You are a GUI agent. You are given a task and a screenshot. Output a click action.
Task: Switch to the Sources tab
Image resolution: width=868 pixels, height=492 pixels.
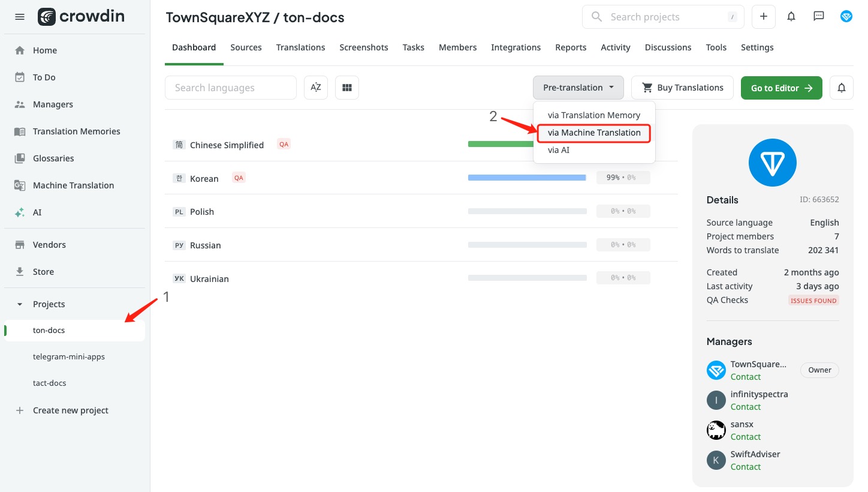[x=246, y=47]
